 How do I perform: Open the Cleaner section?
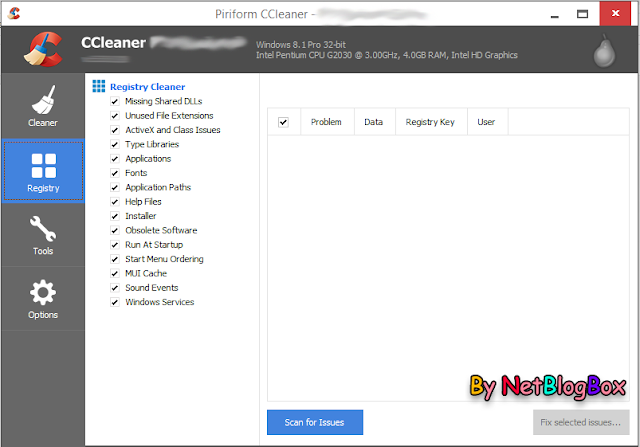[43, 106]
